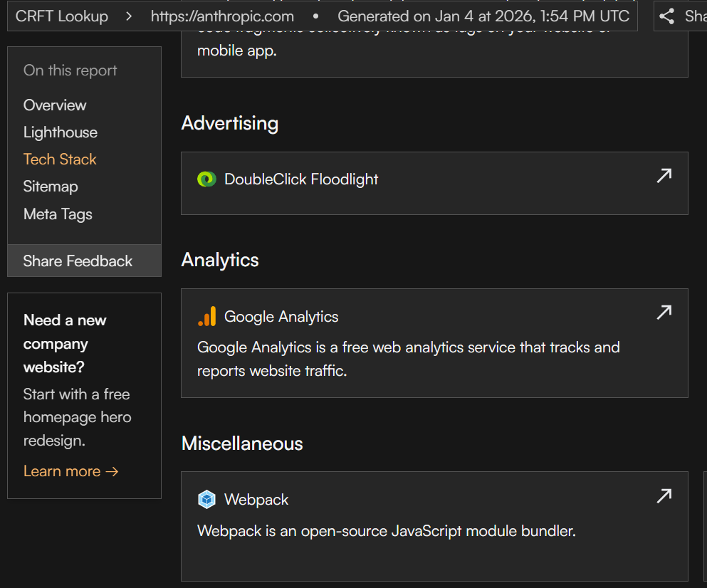Click the DoubleClick Floodlight card title
This screenshot has height=588, width=707.
[x=301, y=179]
